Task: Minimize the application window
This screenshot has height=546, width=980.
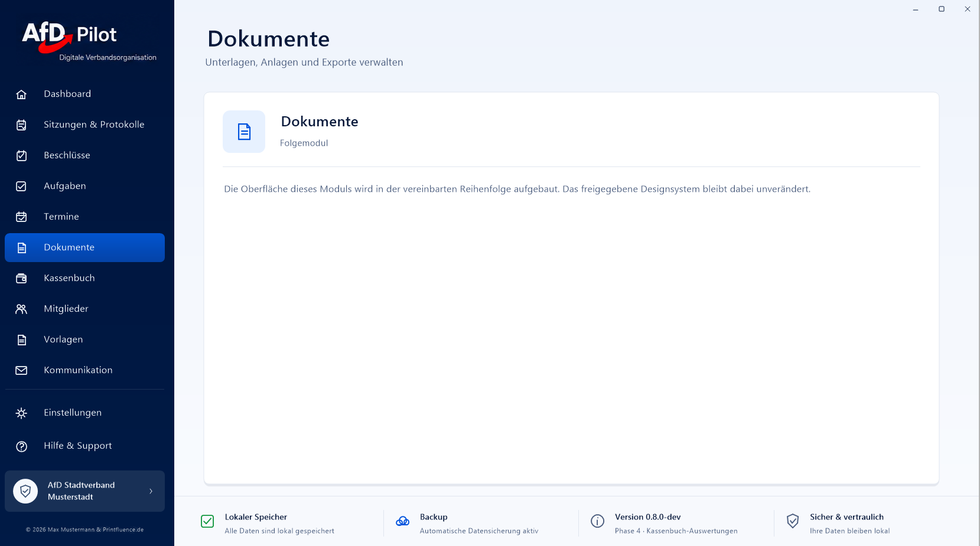Action: click(916, 9)
